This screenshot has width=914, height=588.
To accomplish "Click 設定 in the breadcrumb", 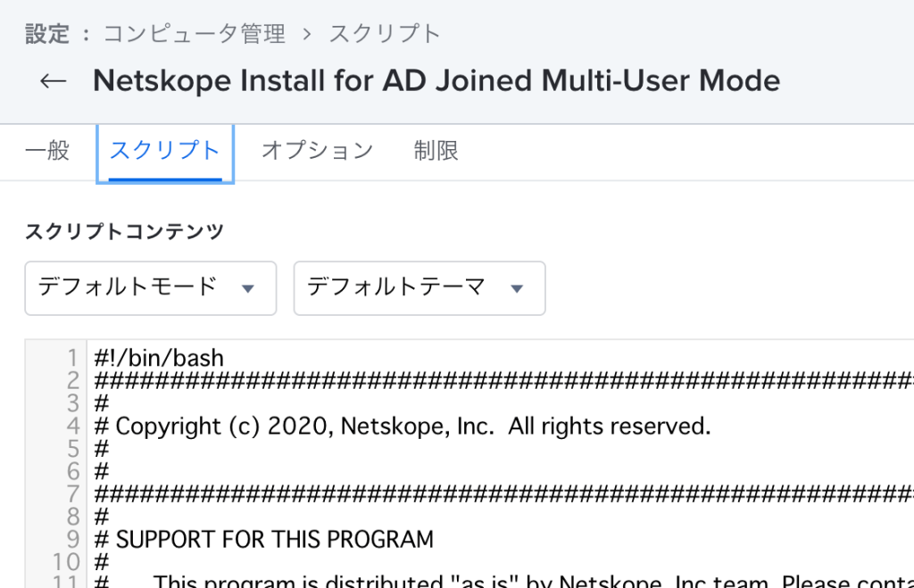I will click(x=47, y=34).
